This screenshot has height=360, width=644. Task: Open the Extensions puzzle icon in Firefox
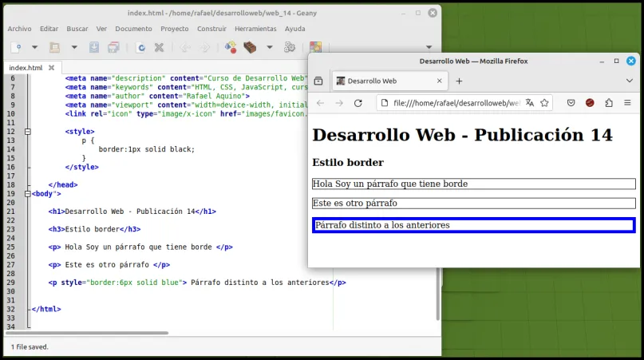click(609, 103)
